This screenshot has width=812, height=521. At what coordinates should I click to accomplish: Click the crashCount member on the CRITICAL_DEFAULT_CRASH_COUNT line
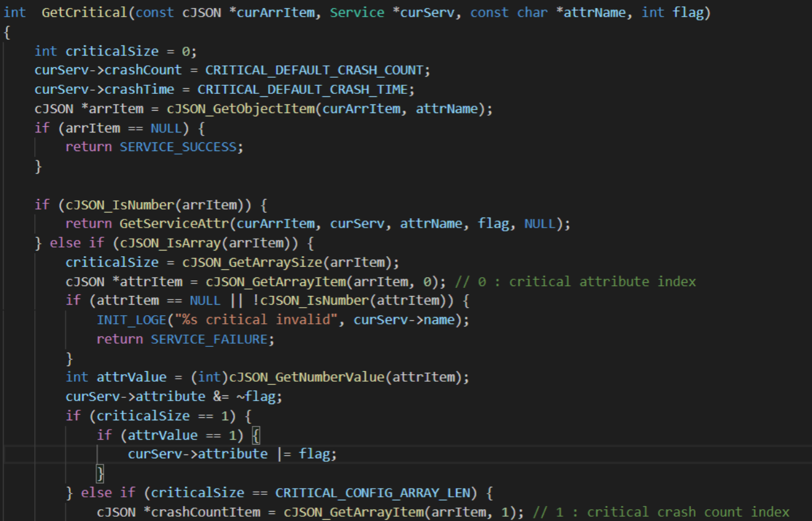pos(143,70)
